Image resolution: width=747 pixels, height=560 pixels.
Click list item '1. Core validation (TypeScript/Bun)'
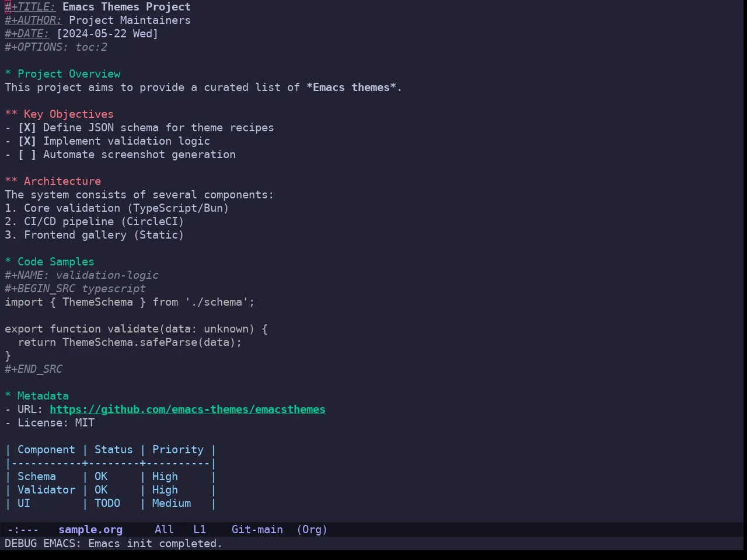pyautogui.click(x=117, y=208)
